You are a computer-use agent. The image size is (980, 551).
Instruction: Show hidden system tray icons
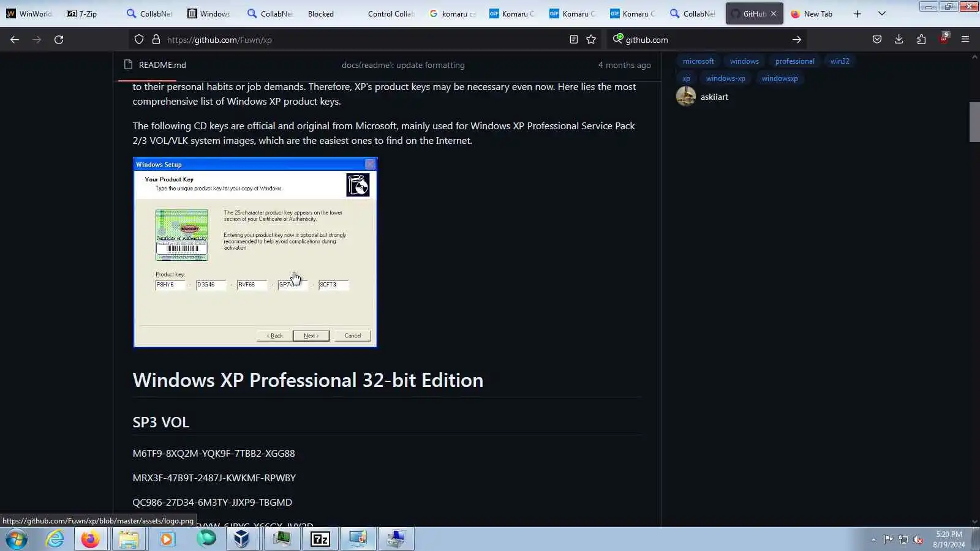873,539
